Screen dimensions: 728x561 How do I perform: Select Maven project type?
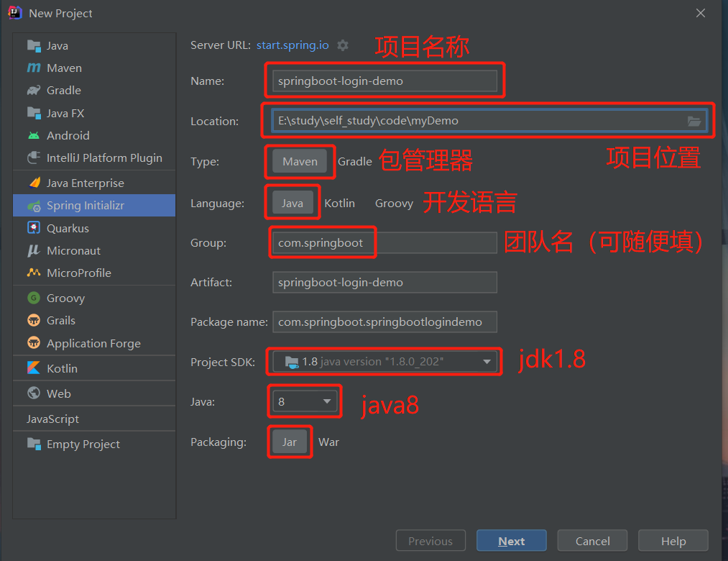click(300, 161)
